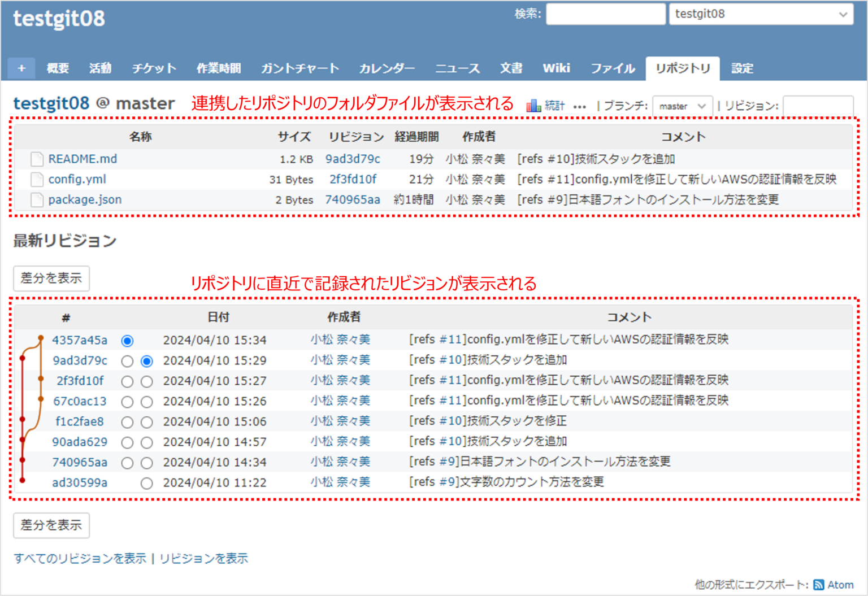Open the ブランチ dropdown showing master

[x=683, y=105]
